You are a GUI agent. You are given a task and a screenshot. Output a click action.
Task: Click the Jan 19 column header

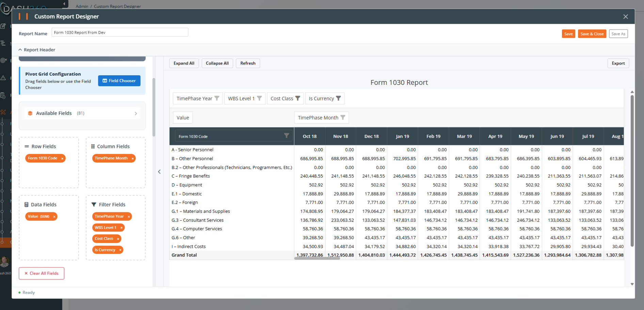point(402,136)
